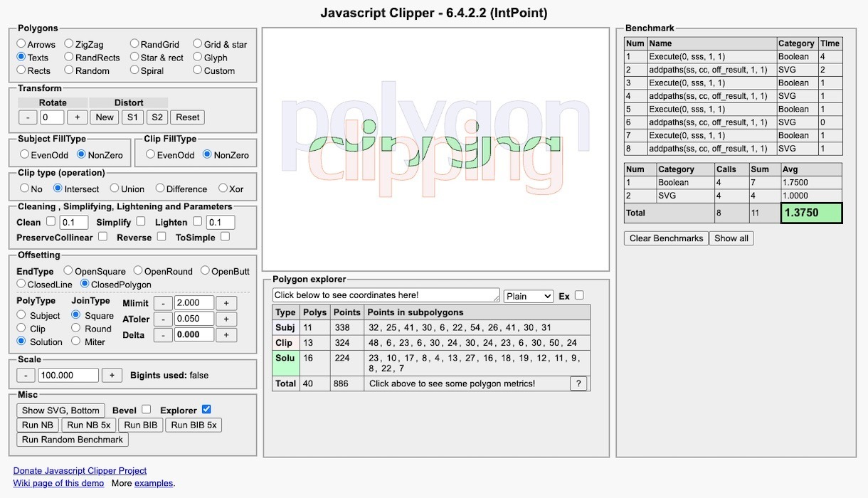The image size is (868, 498).
Task: Apply the S1 distort preset
Action: tap(132, 117)
